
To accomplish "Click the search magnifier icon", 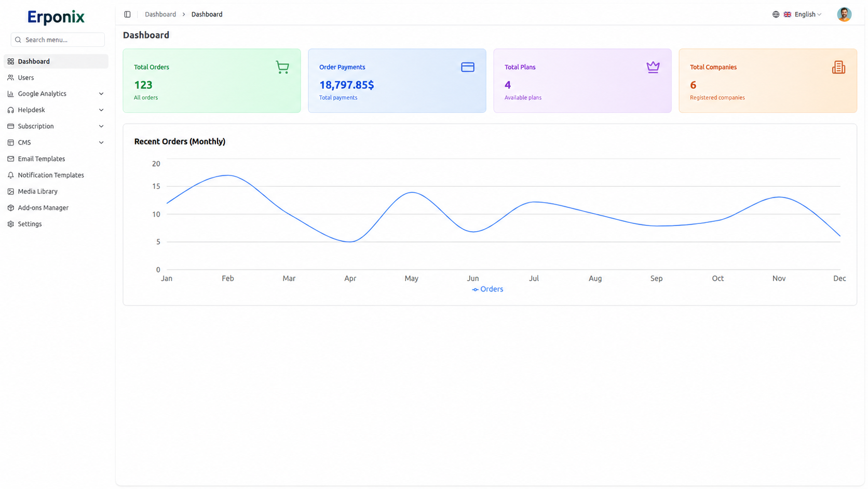I will tap(18, 39).
